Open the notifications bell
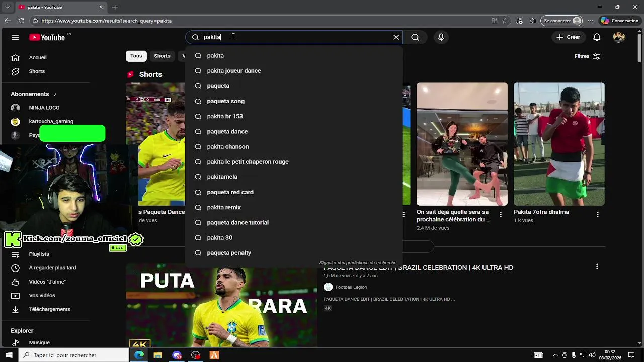644x362 pixels. [x=597, y=37]
